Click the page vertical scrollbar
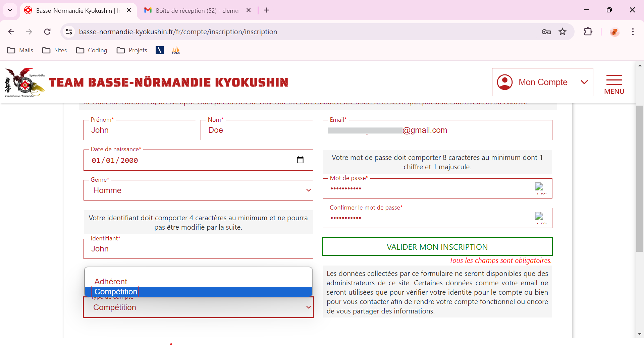 pos(640,178)
